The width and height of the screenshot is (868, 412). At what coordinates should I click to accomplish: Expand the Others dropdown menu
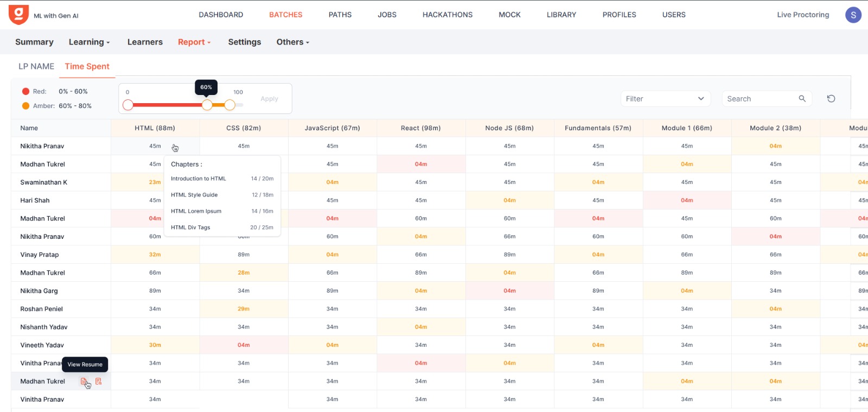click(292, 42)
